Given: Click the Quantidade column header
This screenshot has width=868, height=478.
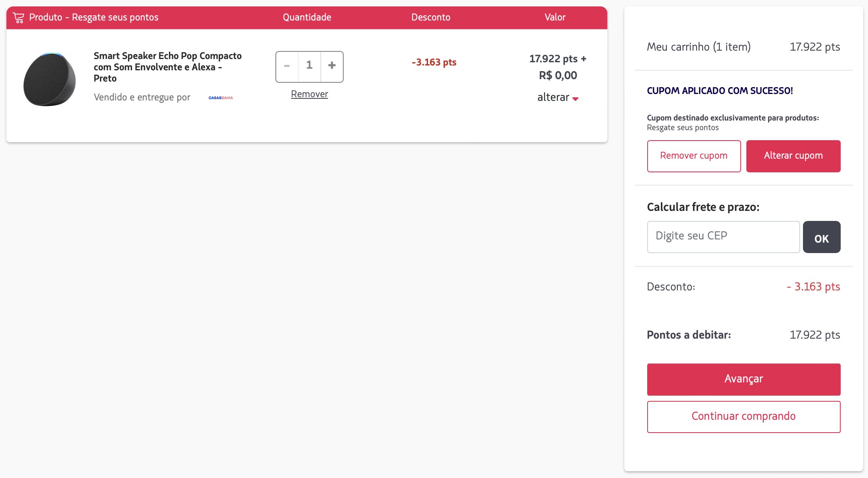Looking at the screenshot, I should [307, 17].
